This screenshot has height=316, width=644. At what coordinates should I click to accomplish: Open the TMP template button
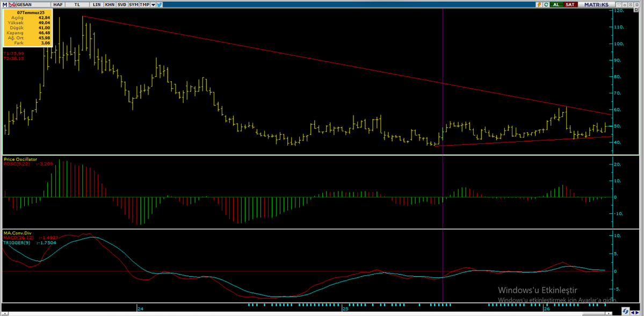click(x=144, y=4)
